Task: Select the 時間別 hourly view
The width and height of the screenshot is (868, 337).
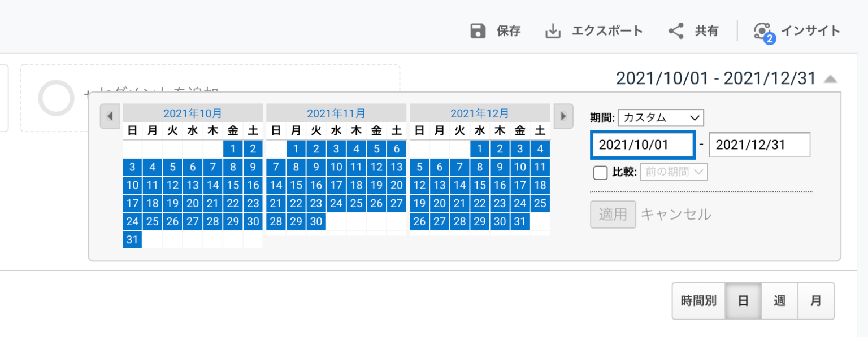Action: (x=698, y=301)
